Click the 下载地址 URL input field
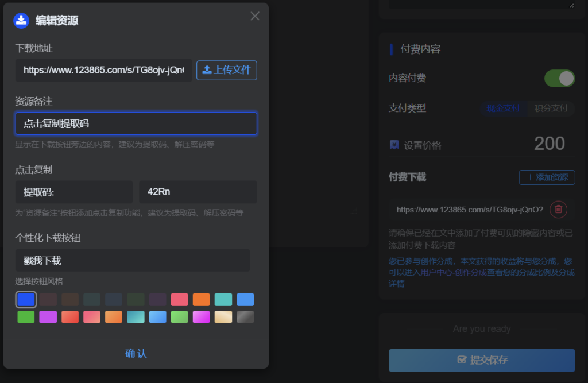 pos(103,70)
